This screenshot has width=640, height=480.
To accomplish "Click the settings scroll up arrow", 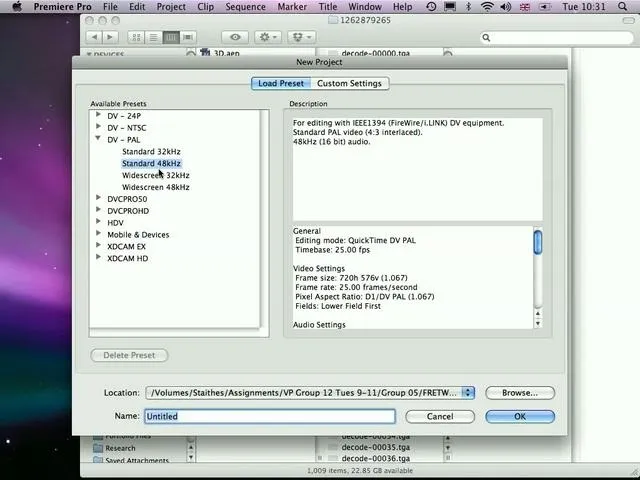I will click(x=538, y=313).
